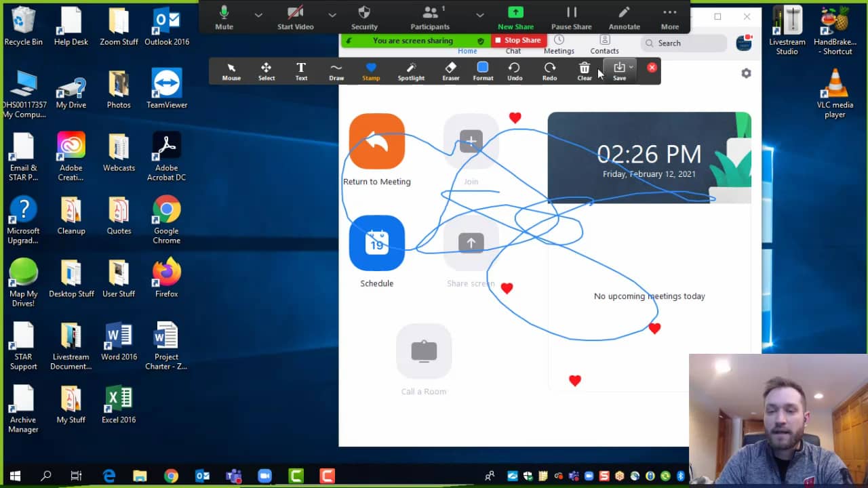Select the Livestream Studio desktop icon
The width and height of the screenshot is (868, 488).
[787, 30]
